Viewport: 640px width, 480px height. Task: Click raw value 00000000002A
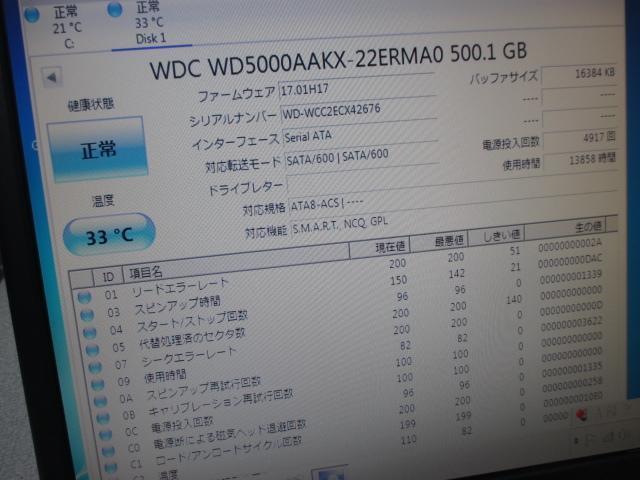click(x=570, y=245)
